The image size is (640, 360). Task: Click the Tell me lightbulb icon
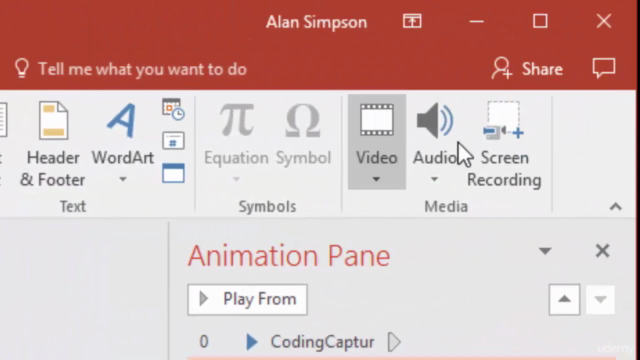pyautogui.click(x=22, y=68)
